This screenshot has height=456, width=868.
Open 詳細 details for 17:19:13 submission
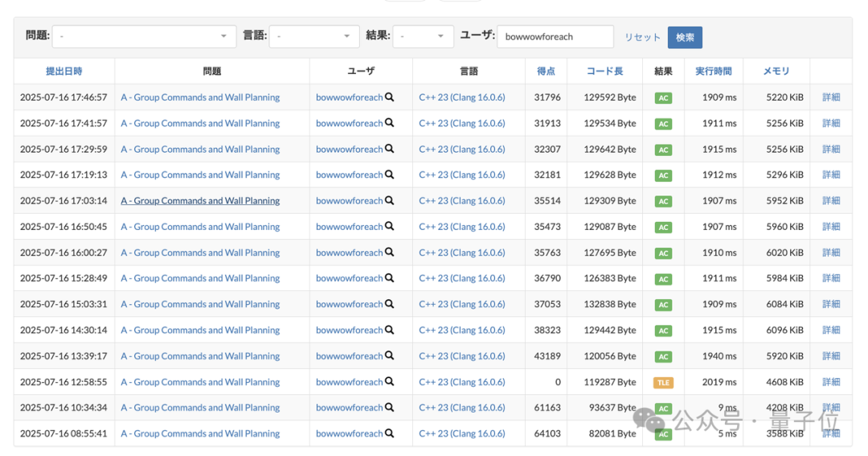click(x=831, y=175)
